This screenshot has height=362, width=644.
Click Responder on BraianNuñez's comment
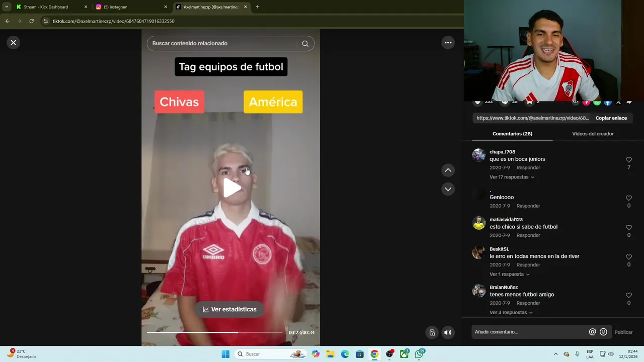528,303
